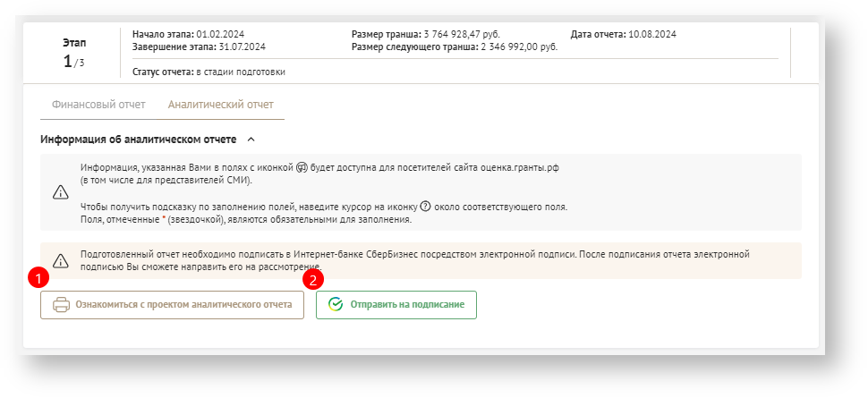This screenshot has height=398, width=868.
Task: Click the printer icon in the report preview button
Action: (x=62, y=305)
